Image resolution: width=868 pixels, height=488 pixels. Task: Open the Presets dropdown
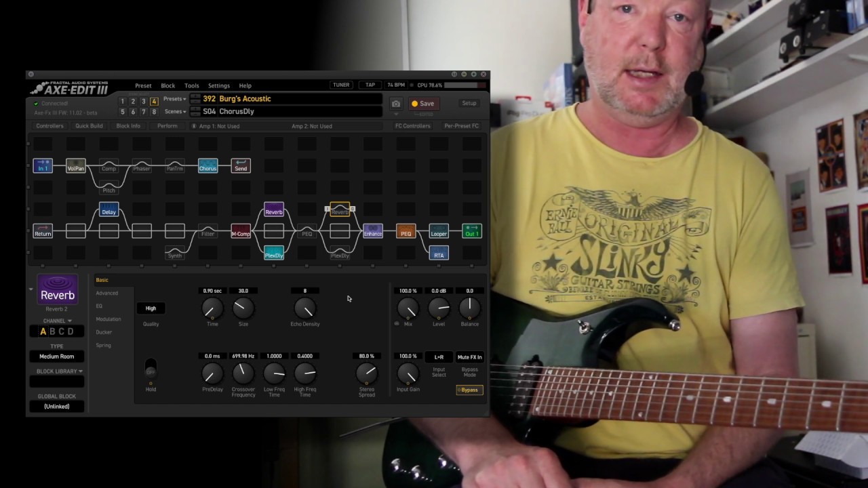point(175,99)
